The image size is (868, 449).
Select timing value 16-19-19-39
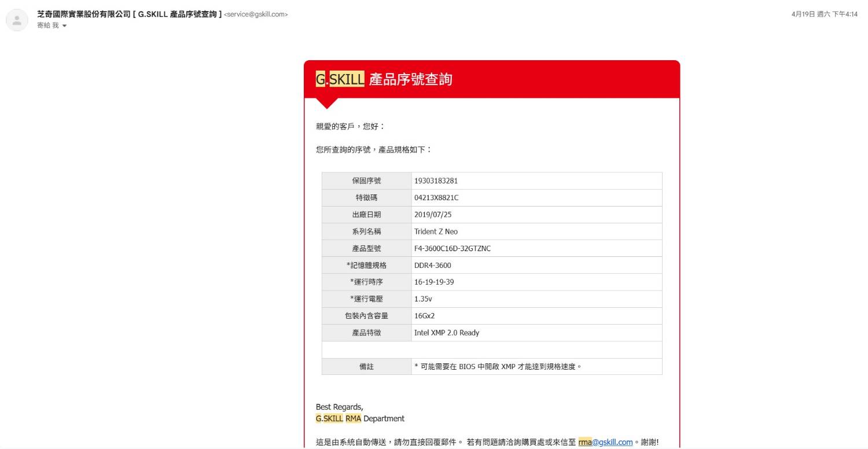tap(434, 282)
